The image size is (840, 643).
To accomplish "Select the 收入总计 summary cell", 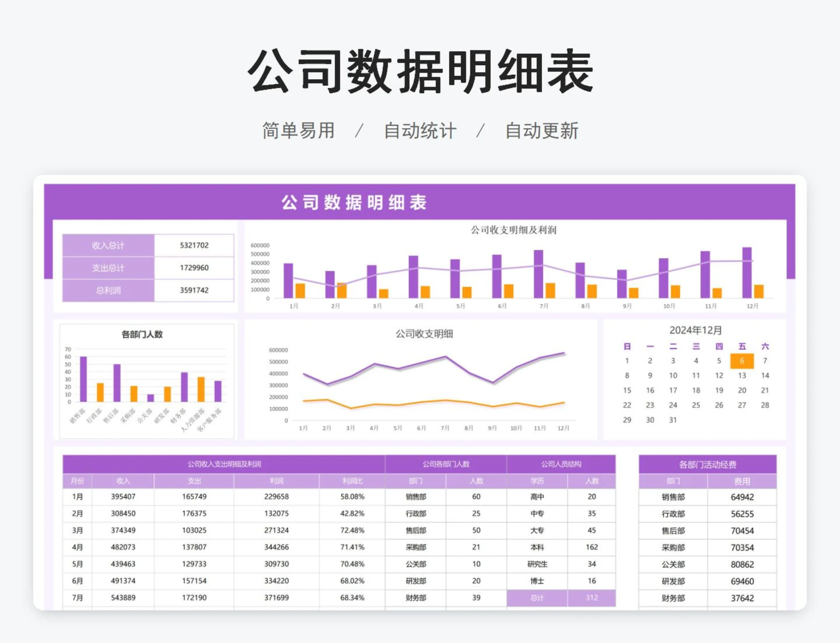I will click(x=108, y=245).
